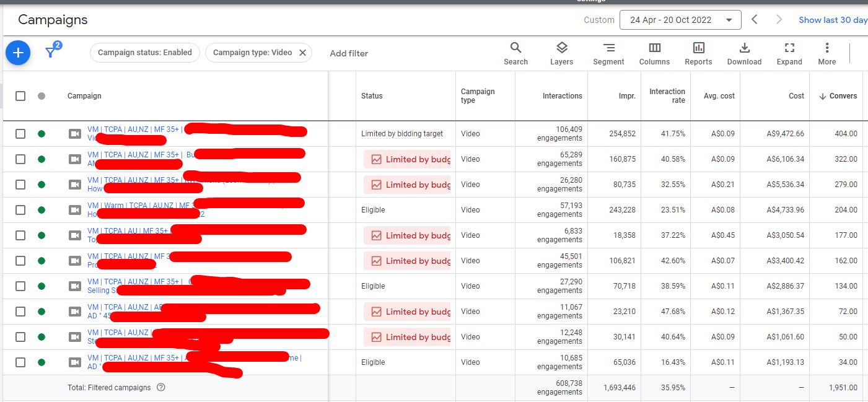The image size is (868, 402).
Task: Open the Layers toolbar option
Action: click(x=561, y=53)
